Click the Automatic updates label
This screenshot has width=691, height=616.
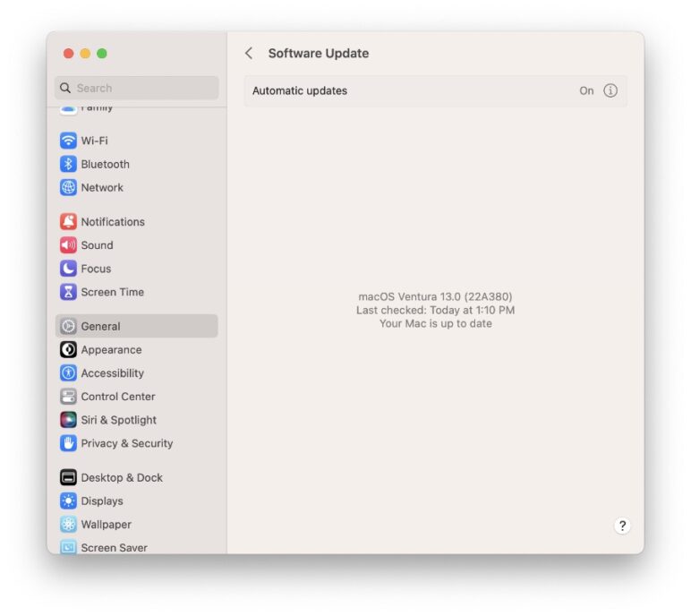(300, 90)
